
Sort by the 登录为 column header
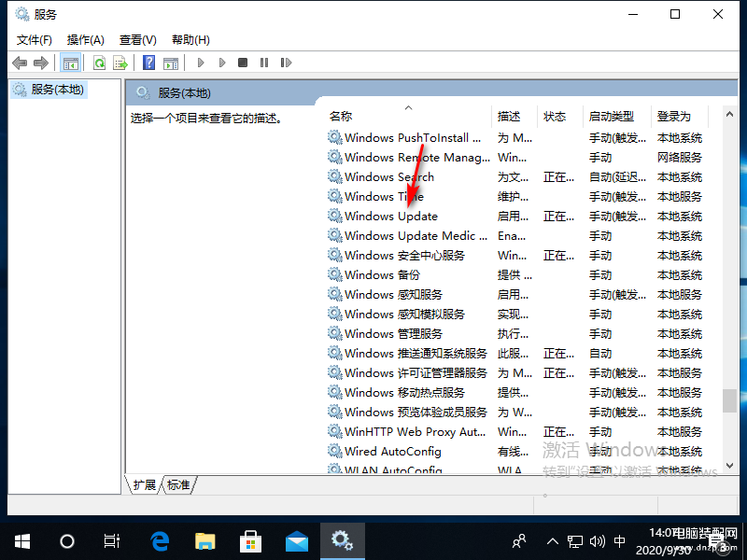tap(680, 116)
